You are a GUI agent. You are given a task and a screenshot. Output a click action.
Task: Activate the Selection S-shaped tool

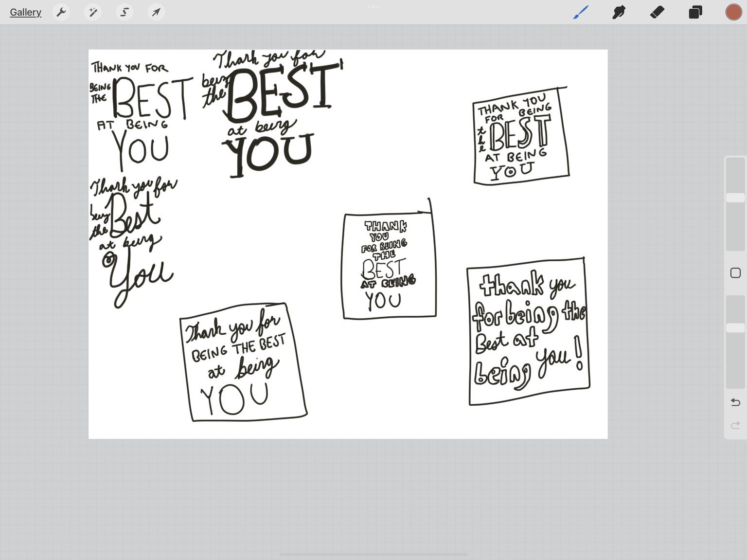[124, 12]
